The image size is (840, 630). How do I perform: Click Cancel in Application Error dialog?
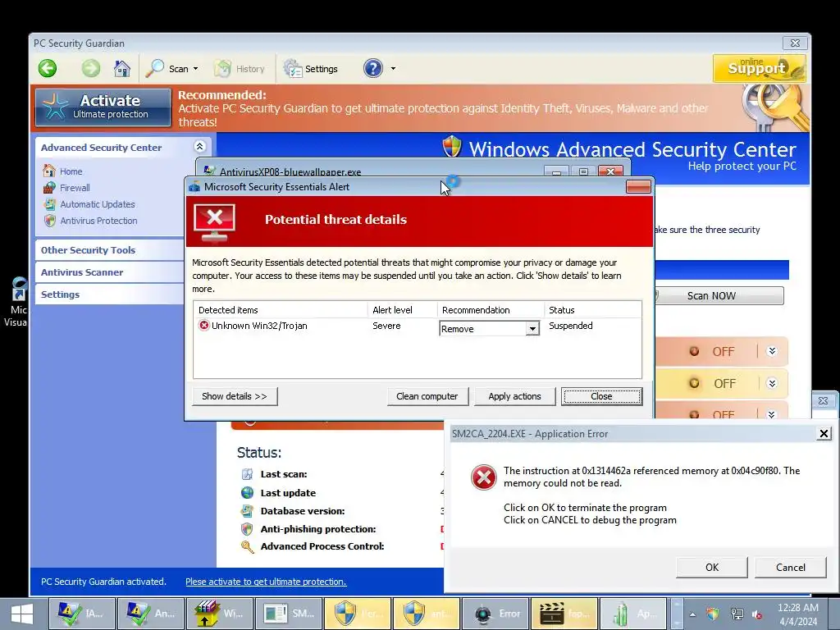[790, 568]
